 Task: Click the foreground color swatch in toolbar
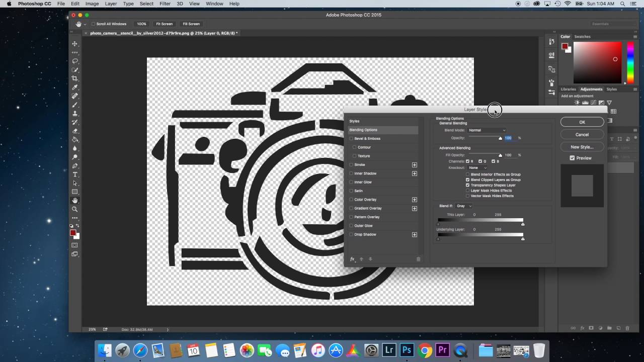click(73, 233)
